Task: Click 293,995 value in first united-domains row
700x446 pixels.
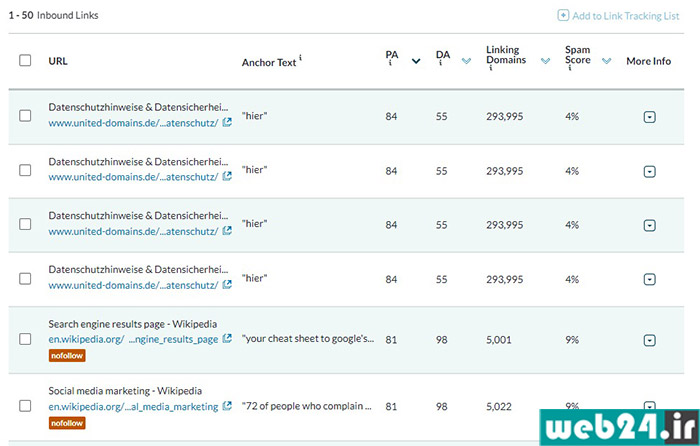Action: (x=504, y=117)
